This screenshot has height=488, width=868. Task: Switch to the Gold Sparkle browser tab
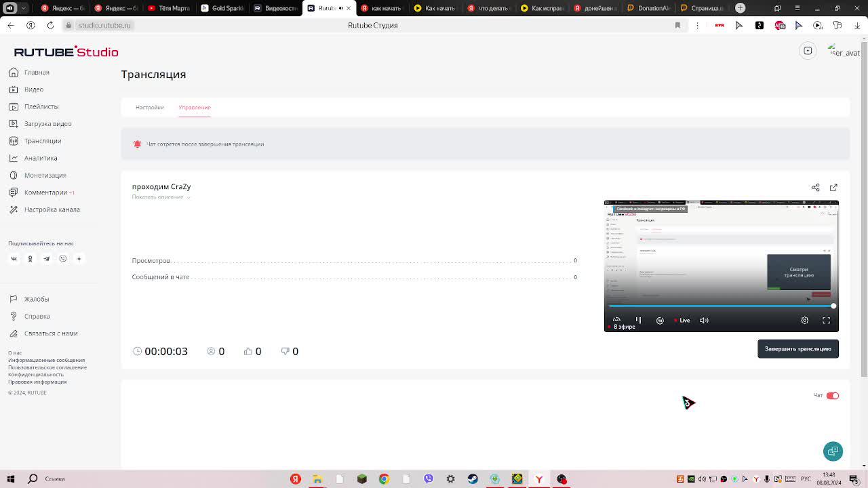(222, 8)
